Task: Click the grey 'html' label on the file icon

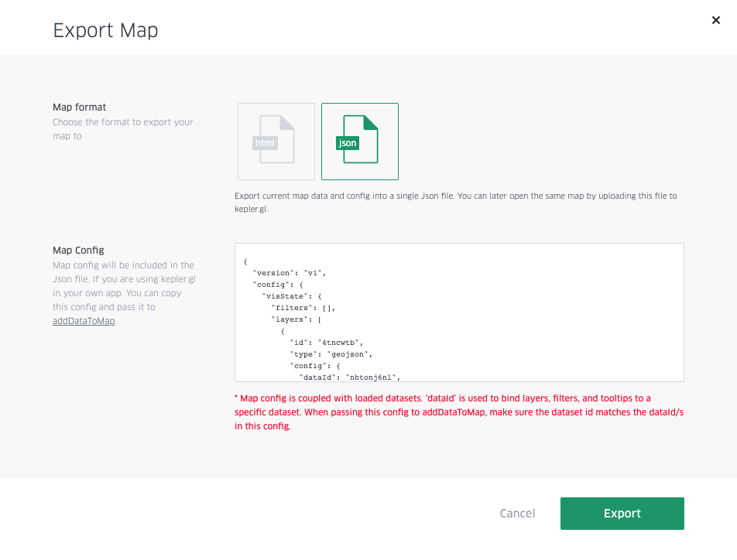Action: [x=266, y=142]
